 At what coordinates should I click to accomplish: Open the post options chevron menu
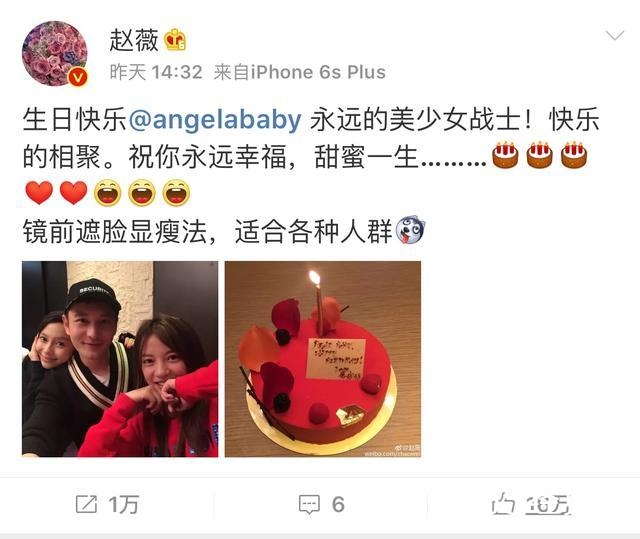click(615, 36)
